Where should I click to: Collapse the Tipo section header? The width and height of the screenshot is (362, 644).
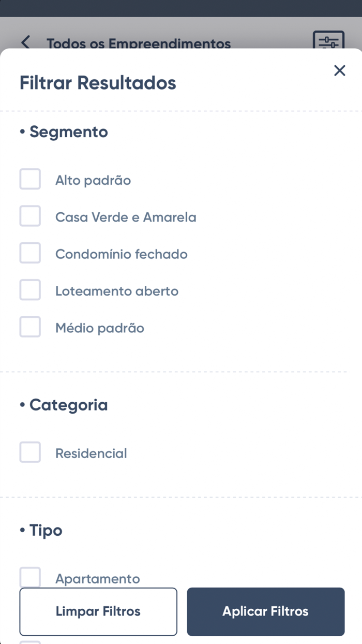pyautogui.click(x=40, y=530)
